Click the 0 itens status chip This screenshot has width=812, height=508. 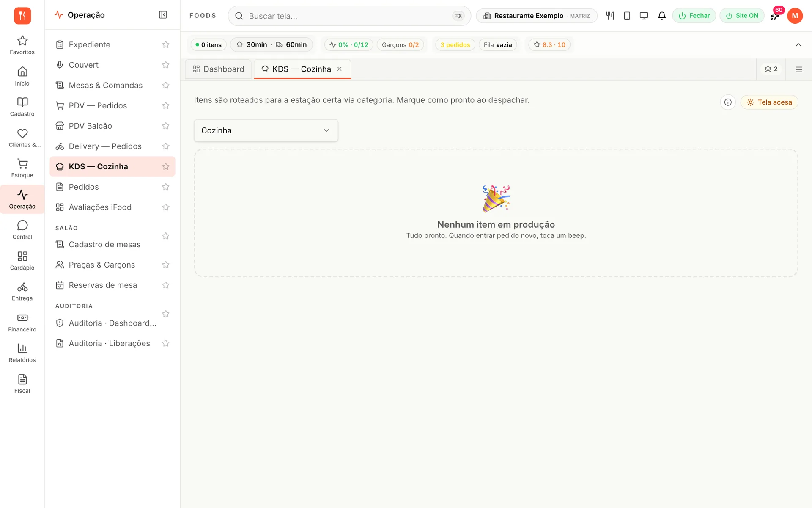tap(208, 44)
